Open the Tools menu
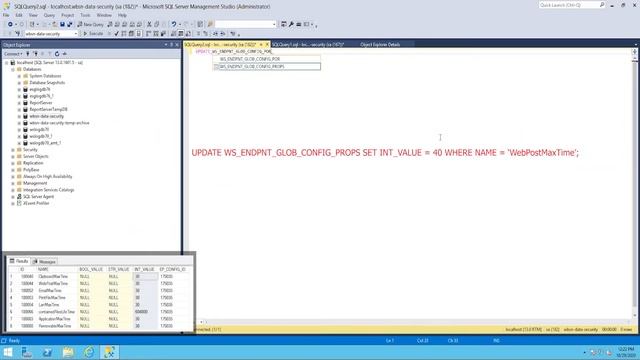The height and width of the screenshot is (360, 640). (85, 15)
